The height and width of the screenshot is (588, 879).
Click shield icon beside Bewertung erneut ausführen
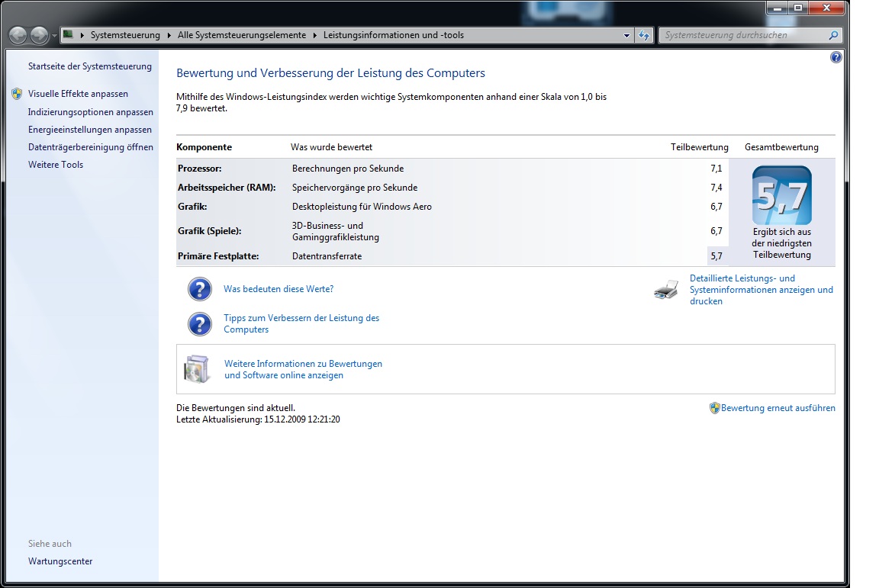point(714,408)
